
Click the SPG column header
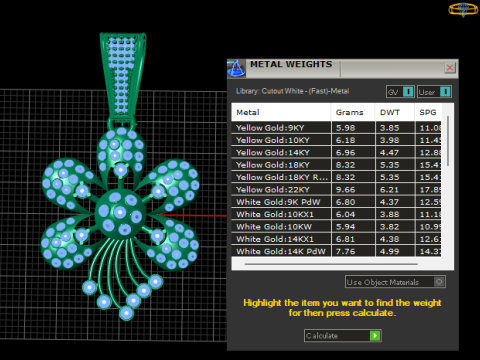pyautogui.click(x=428, y=112)
